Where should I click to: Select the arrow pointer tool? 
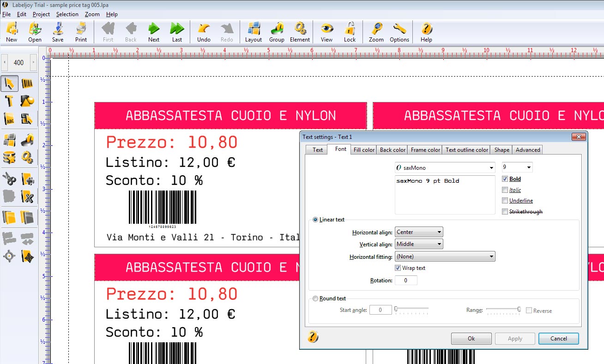tap(10, 84)
